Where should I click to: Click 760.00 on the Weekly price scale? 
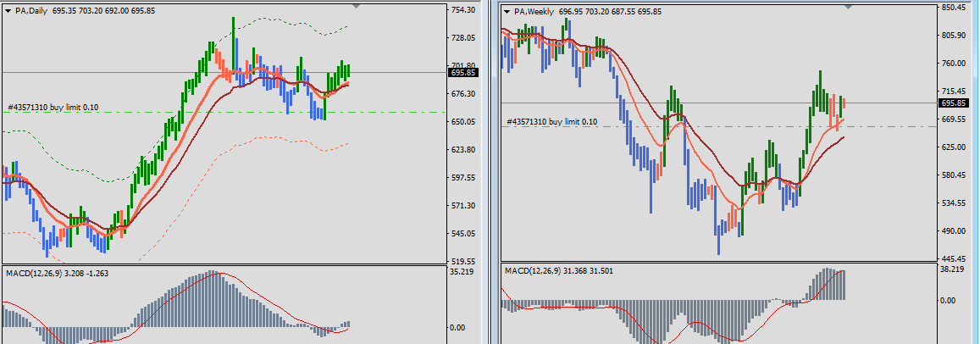pos(954,64)
